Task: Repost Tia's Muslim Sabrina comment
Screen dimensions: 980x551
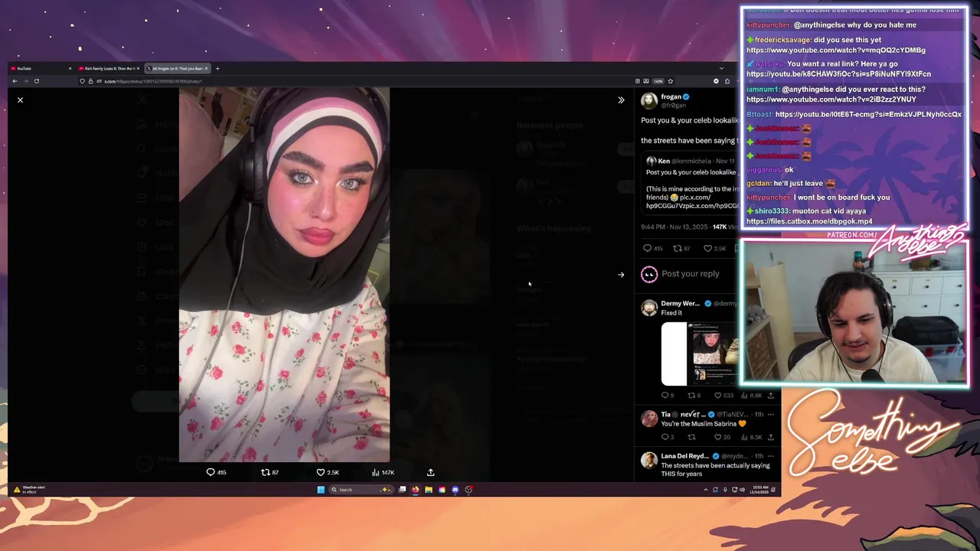Action: (691, 437)
